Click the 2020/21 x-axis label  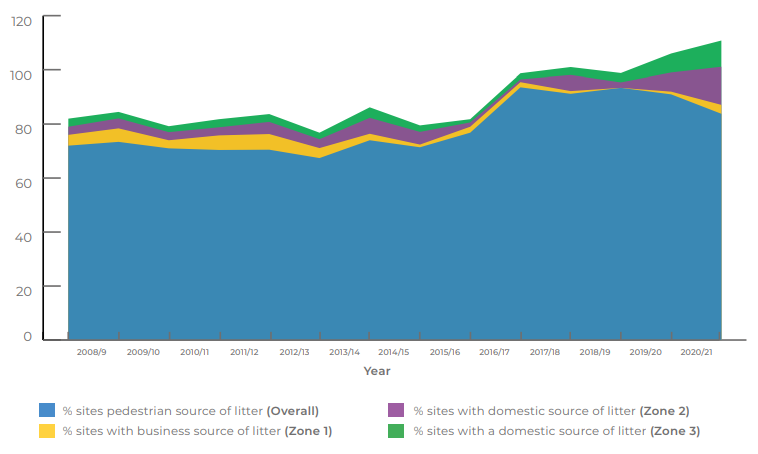point(697,352)
